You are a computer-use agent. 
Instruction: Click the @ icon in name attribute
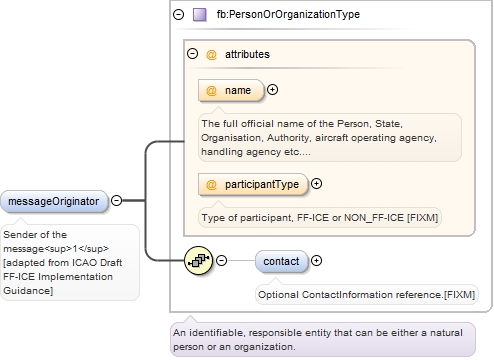pyautogui.click(x=211, y=90)
